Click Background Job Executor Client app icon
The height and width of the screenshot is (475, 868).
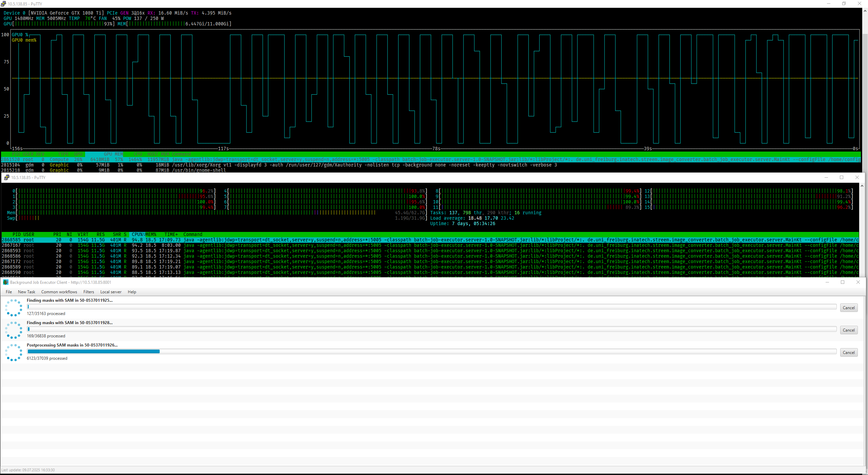point(5,282)
